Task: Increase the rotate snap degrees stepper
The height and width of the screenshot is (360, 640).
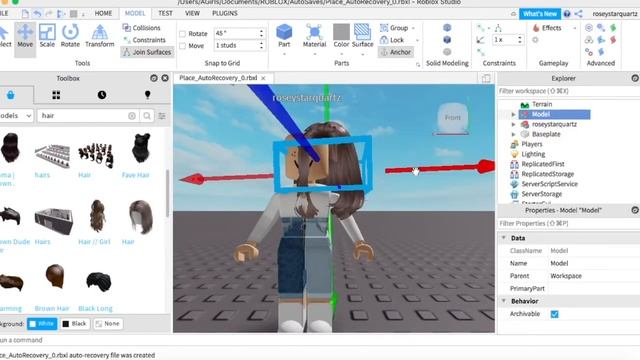Action: pyautogui.click(x=261, y=31)
